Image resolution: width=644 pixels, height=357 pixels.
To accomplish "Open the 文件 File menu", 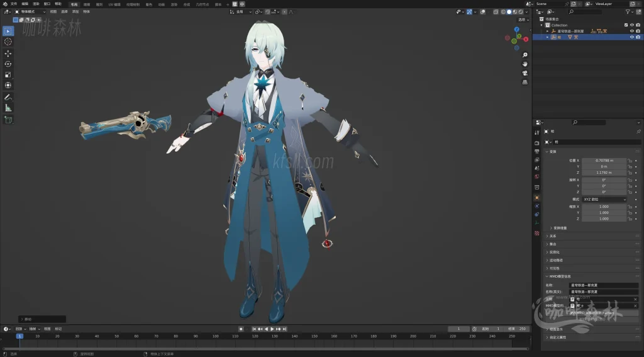I will [14, 4].
